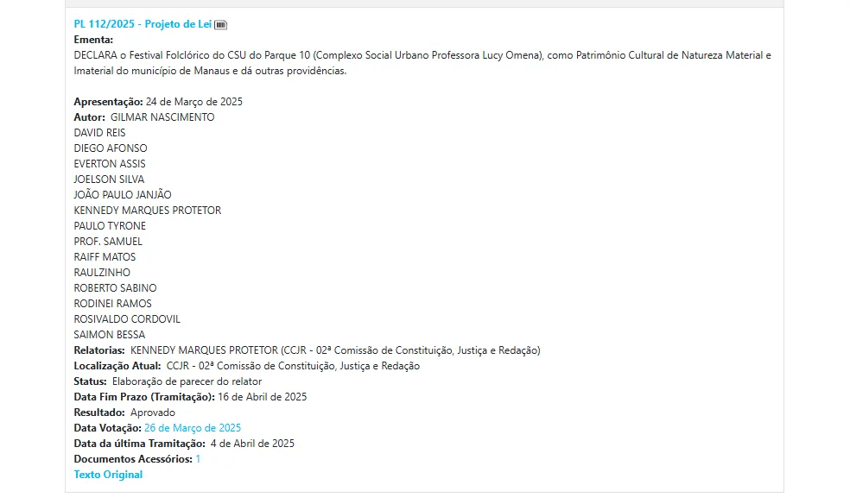Click the author name JOÃO PAULO JANJÃO

click(123, 195)
